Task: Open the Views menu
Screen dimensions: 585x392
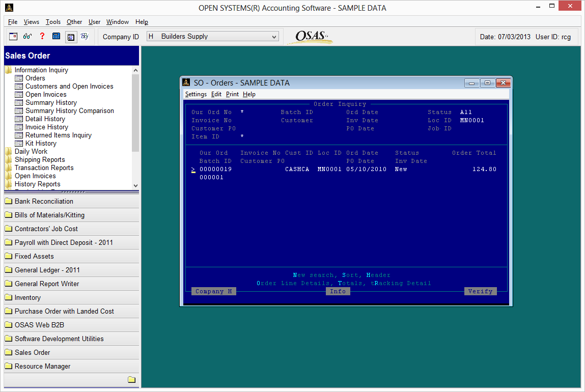Action: pyautogui.click(x=32, y=22)
